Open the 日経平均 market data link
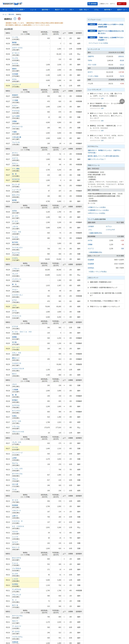129x644 pixels. click(91, 56)
